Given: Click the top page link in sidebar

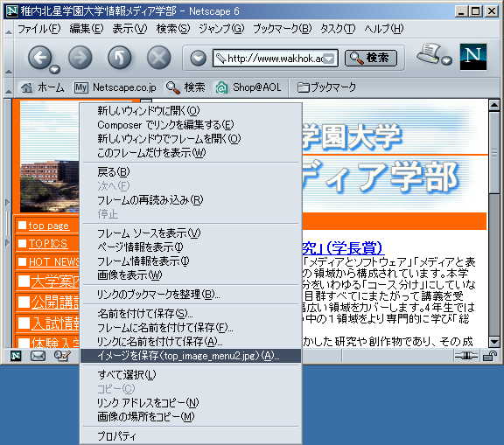Looking at the screenshot, I should 48,226.
